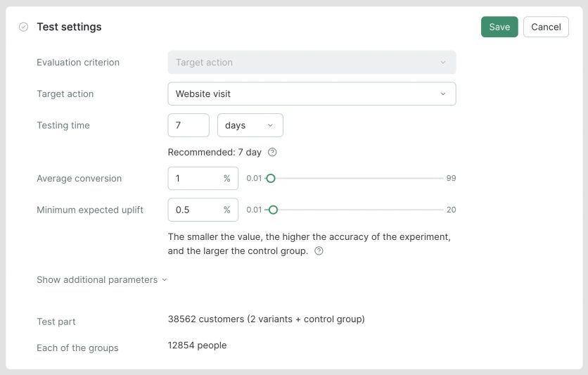Open the days unit dropdown

[250, 125]
